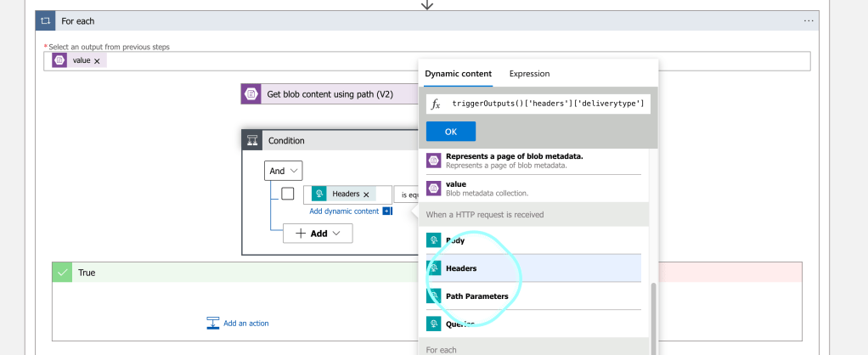Image resolution: width=868 pixels, height=355 pixels.
Task: Click the fx function icon
Action: point(436,104)
